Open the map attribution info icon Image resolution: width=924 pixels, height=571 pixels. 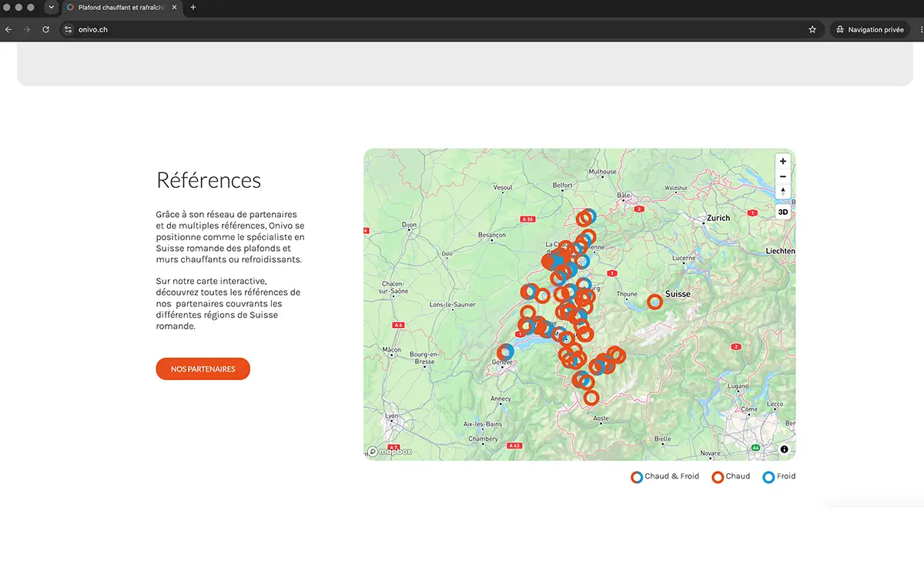(x=785, y=449)
